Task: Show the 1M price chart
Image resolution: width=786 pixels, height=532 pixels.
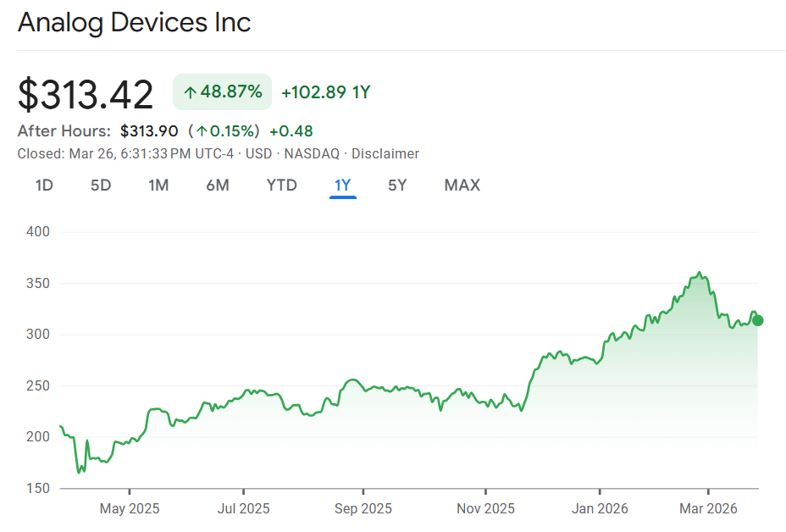Action: click(158, 185)
